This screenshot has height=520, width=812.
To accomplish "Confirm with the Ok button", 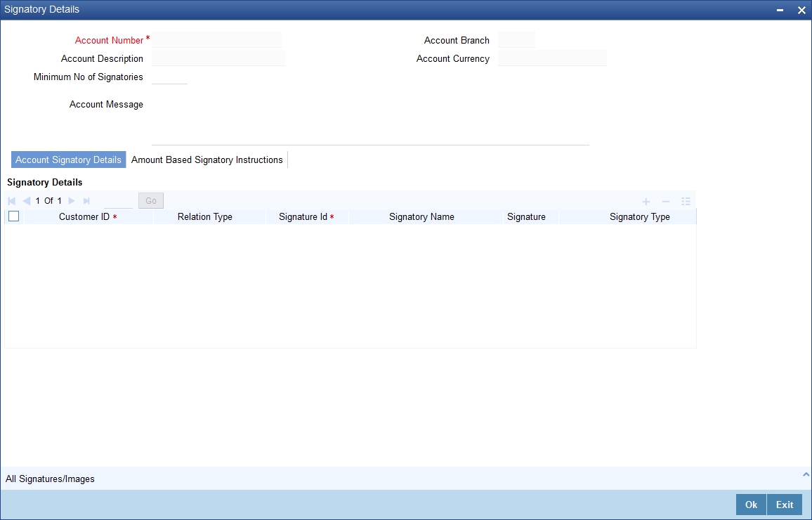I will click(751, 505).
